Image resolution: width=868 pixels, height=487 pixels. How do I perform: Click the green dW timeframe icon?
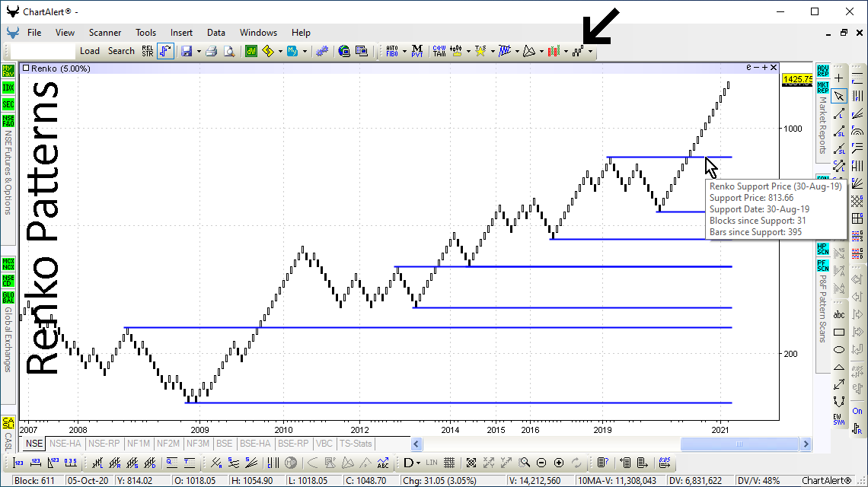[251, 51]
